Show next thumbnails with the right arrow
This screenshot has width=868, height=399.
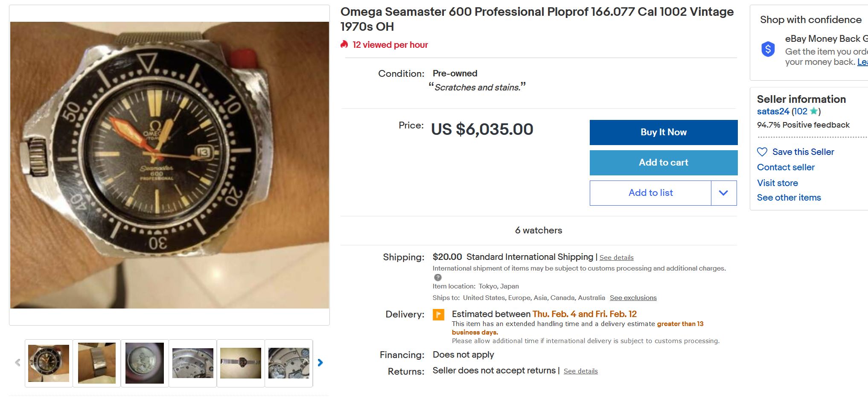320,363
